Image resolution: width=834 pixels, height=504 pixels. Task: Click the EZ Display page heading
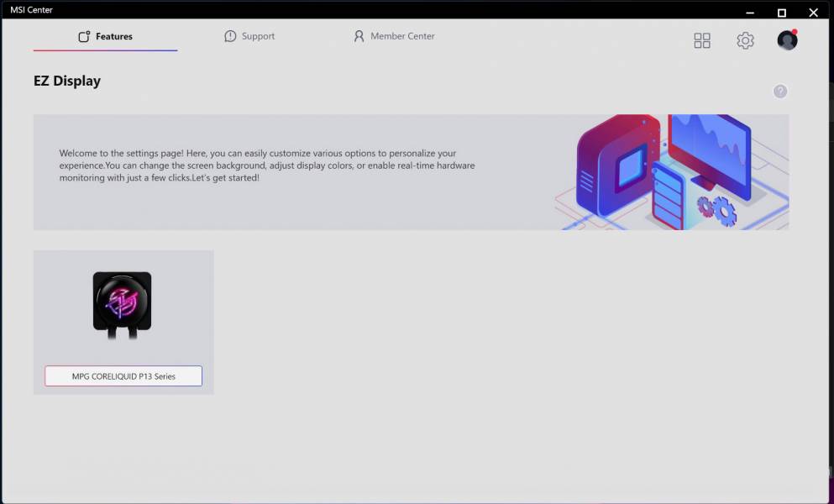pyautogui.click(x=67, y=81)
